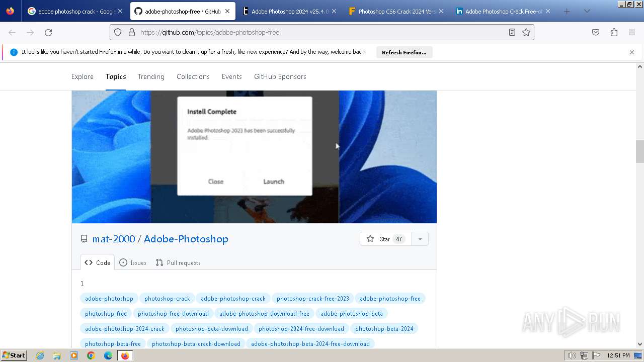This screenshot has width=644, height=362.
Task: Switch to Adobe Photoshop 2024 v25.4.0 tab
Action: [x=289, y=11]
